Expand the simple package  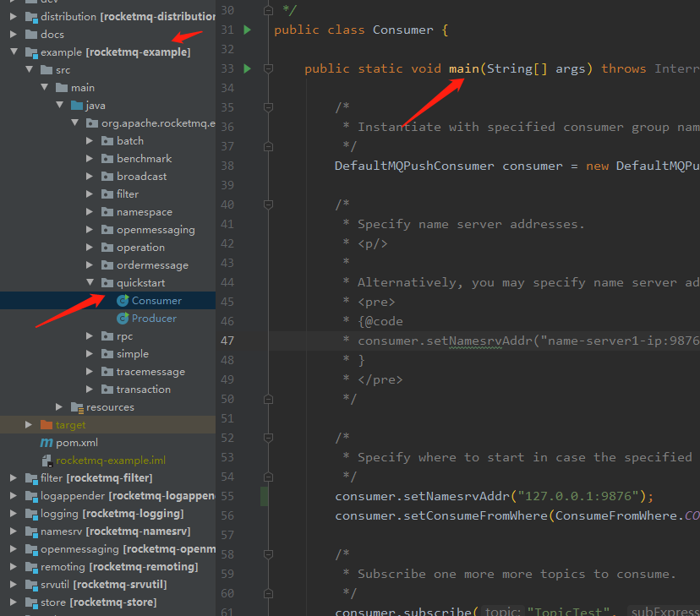point(90,354)
